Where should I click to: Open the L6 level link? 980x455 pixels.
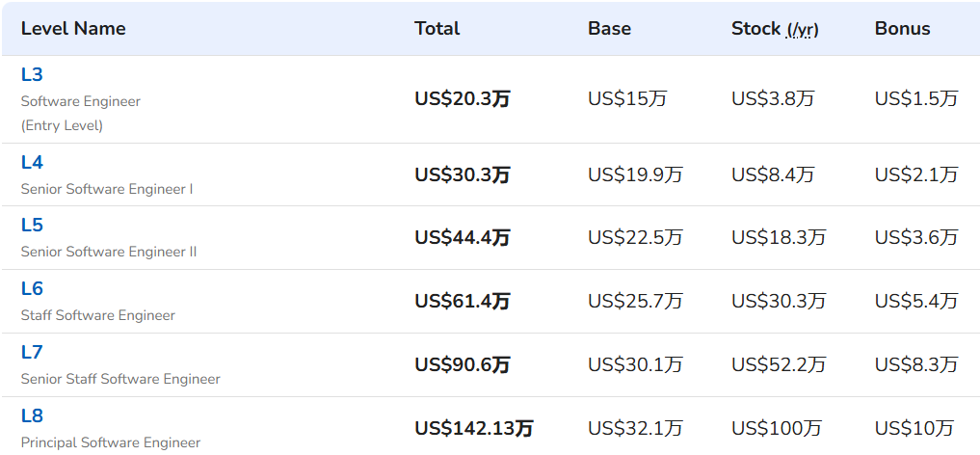(x=31, y=289)
